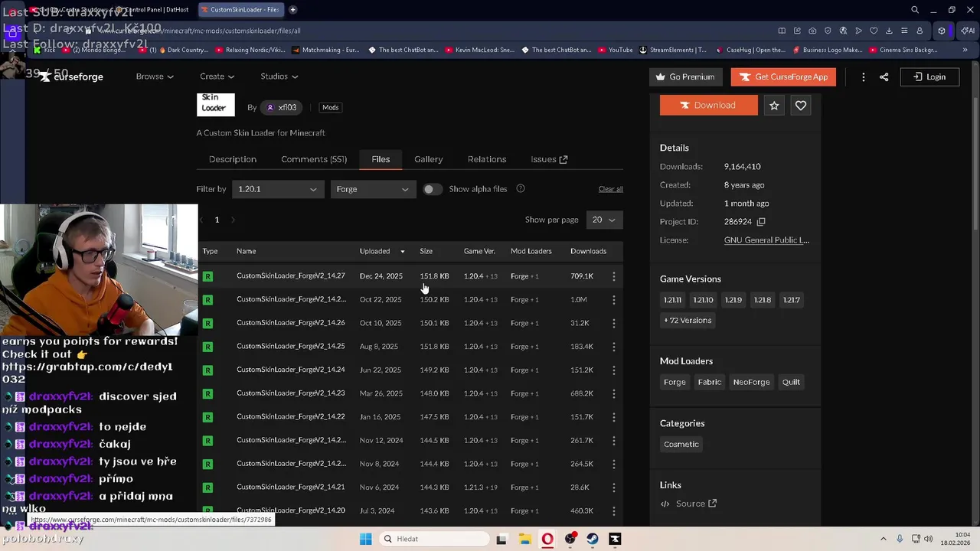
Task: Click the browser heart bookmarks icon
Action: (x=874, y=31)
